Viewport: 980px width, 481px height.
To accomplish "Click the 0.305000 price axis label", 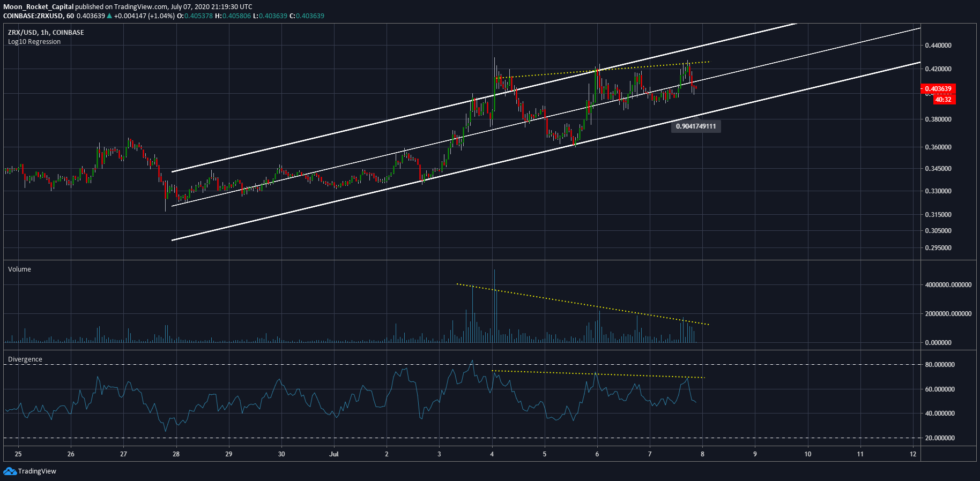I will 938,231.
